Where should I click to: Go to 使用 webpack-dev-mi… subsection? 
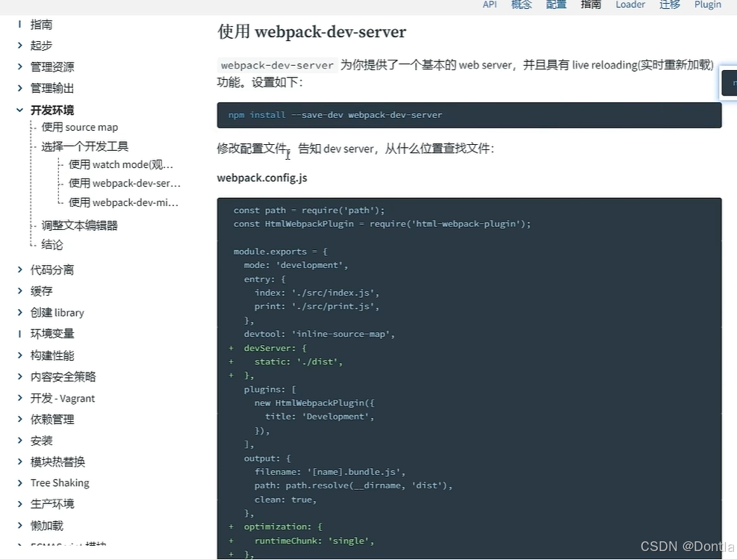click(124, 202)
